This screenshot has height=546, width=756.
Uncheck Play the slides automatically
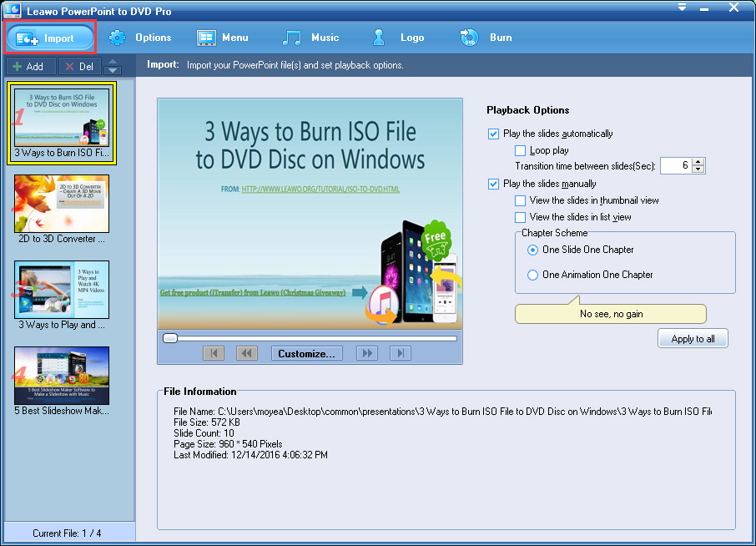coord(494,134)
